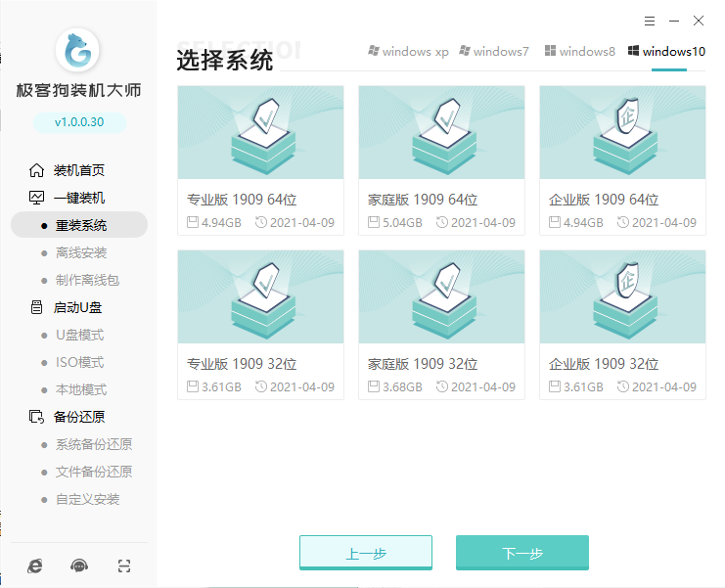Open 离线安装 in the sidebar
This screenshot has height=588, width=725.
pyautogui.click(x=81, y=252)
